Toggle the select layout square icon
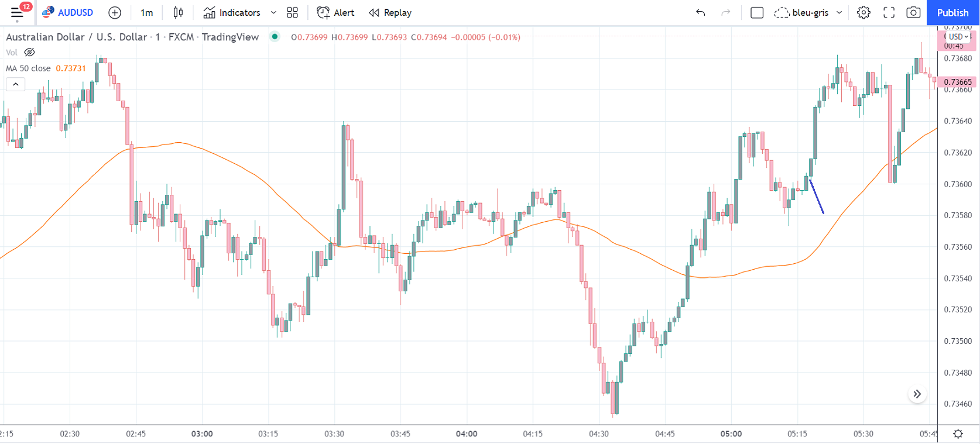The image size is (980, 444). tap(756, 12)
